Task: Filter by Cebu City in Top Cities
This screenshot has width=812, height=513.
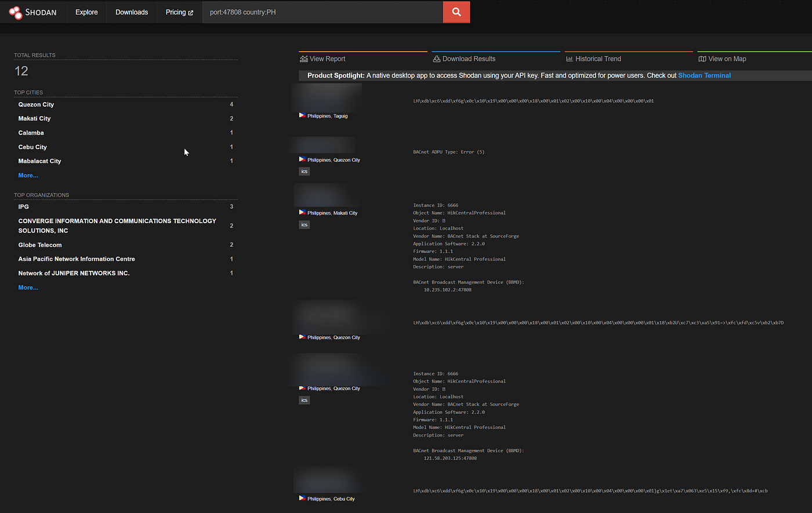Action: coord(32,147)
